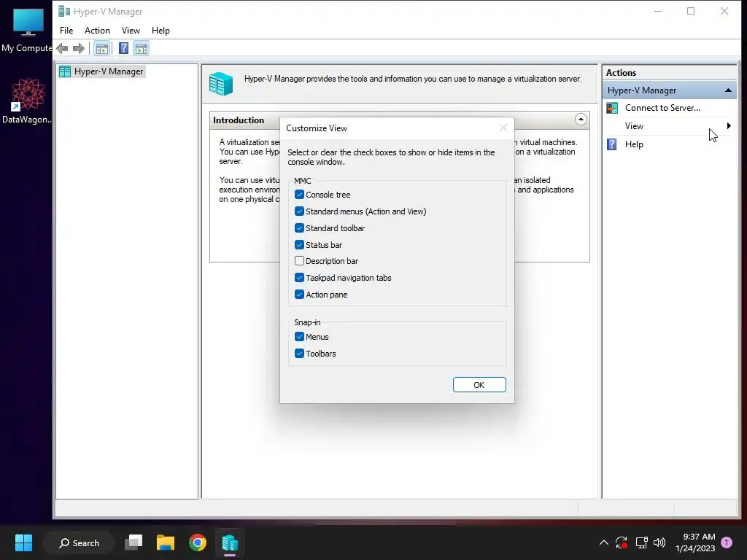The image size is (747, 560).
Task: Uncheck the Standard toolbar checkbox
Action: pyautogui.click(x=299, y=228)
